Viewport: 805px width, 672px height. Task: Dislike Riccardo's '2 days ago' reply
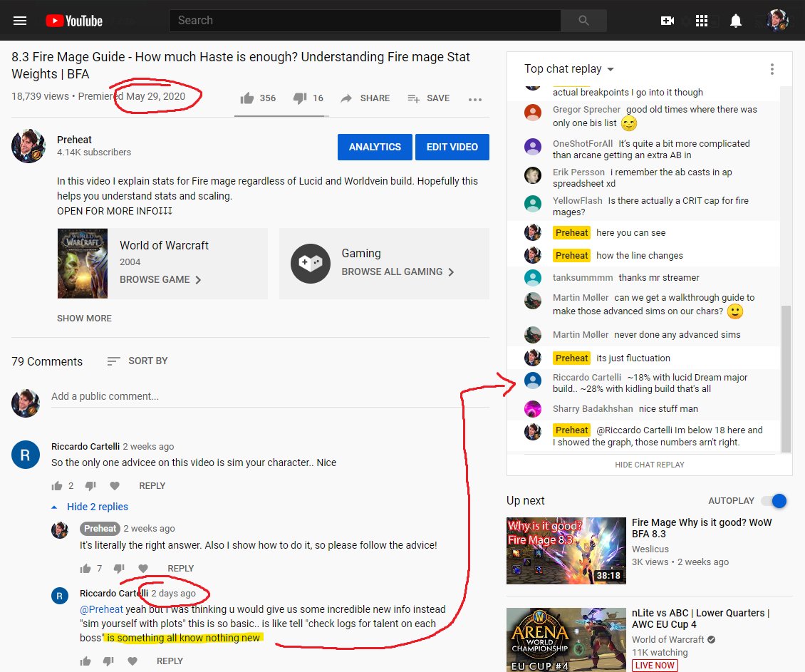[x=108, y=661]
